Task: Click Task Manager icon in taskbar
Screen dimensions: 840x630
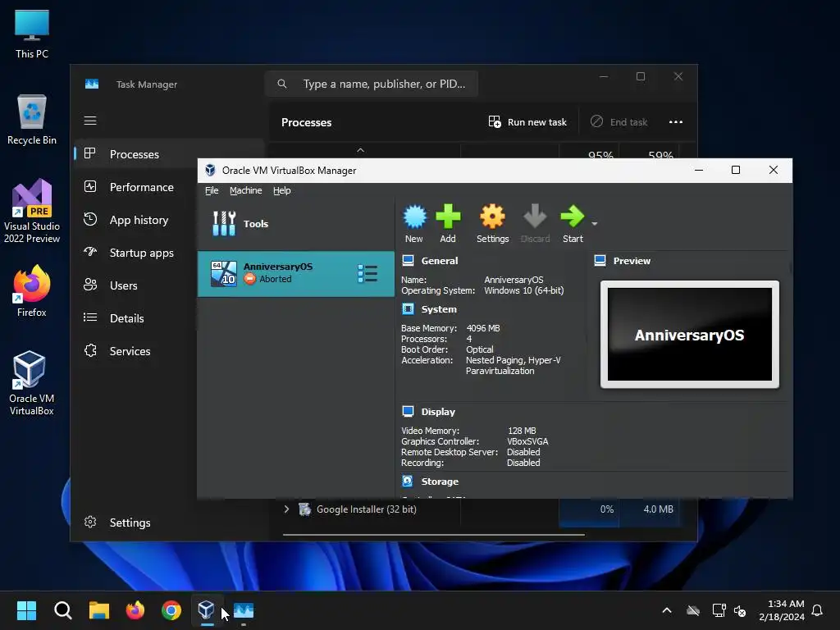Action: (x=244, y=610)
